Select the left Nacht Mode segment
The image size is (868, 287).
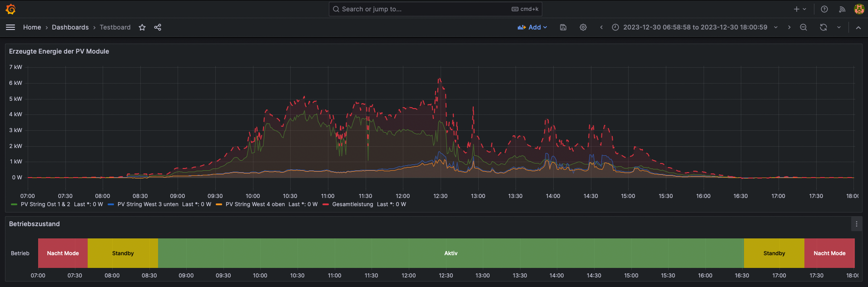pyautogui.click(x=63, y=253)
